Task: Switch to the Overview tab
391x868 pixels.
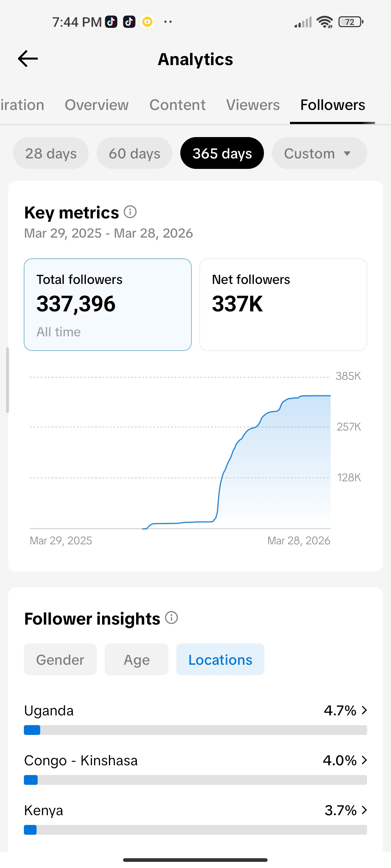Action: click(x=97, y=105)
